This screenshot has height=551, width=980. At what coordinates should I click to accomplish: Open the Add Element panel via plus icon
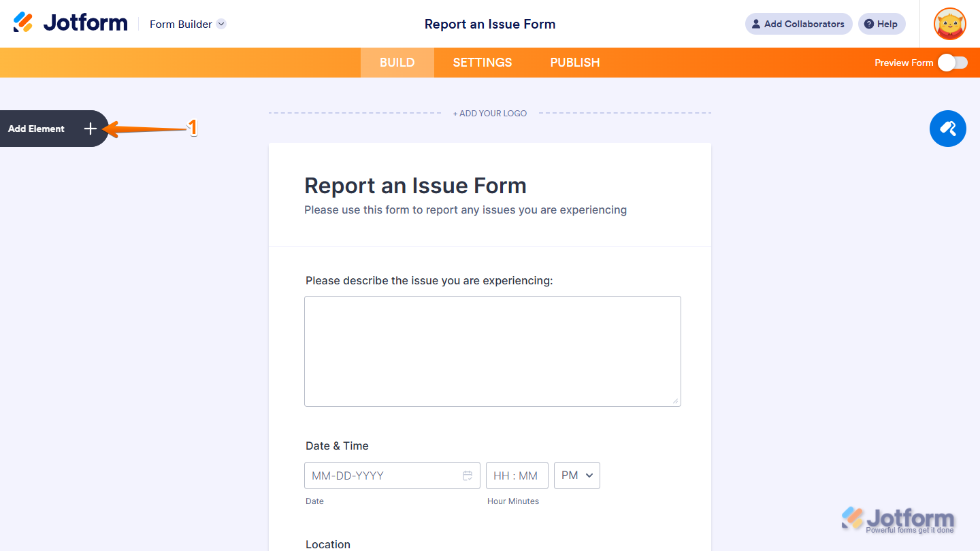(x=90, y=129)
